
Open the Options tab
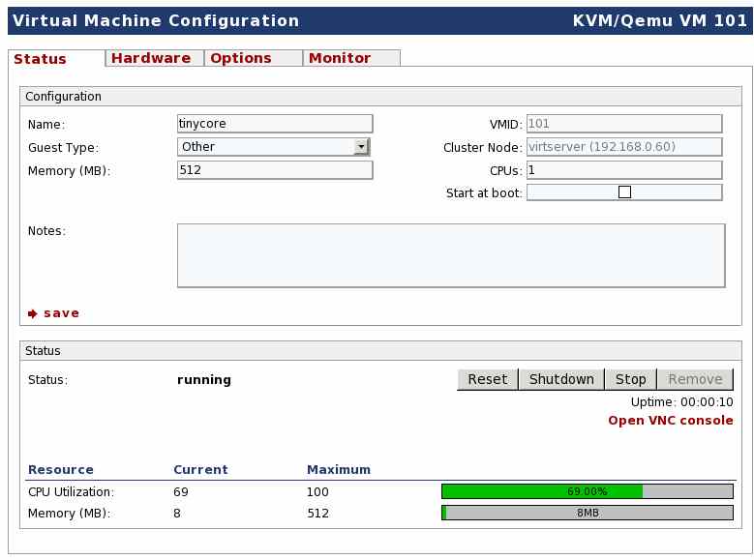[254, 58]
